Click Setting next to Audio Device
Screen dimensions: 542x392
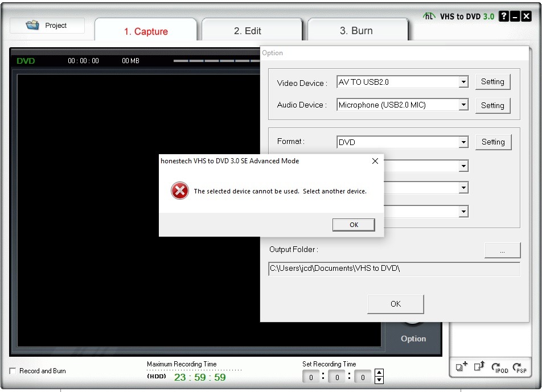pyautogui.click(x=492, y=105)
